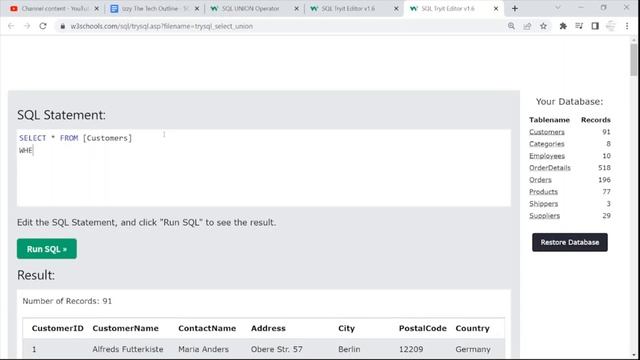Open the profile avatar menu
This screenshot has height=360, width=640.
coord(611,26)
